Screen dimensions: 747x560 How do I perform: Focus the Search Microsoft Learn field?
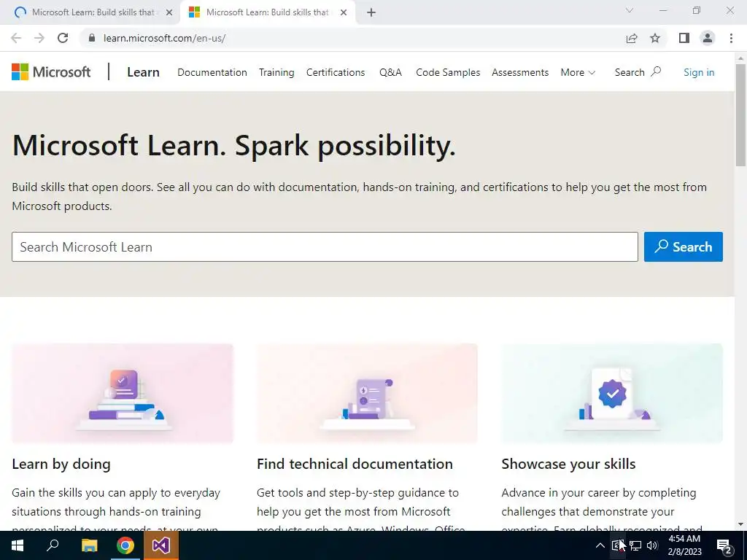coord(325,246)
